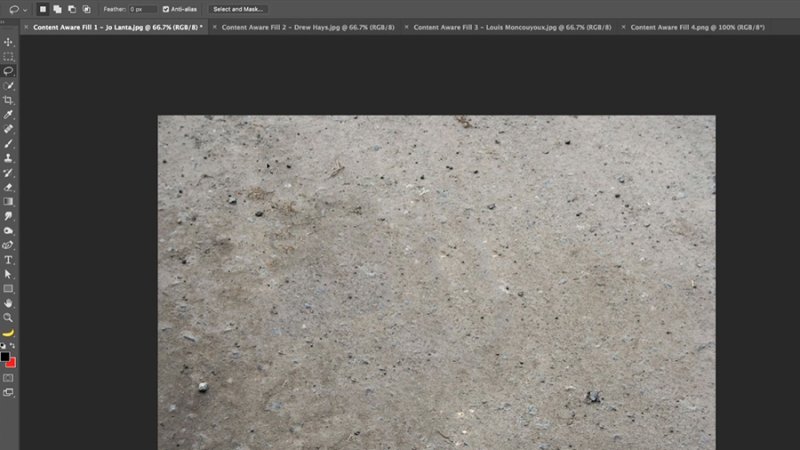The width and height of the screenshot is (800, 450).
Task: Close the Content Aware Fill 2 tab
Action: pos(214,28)
